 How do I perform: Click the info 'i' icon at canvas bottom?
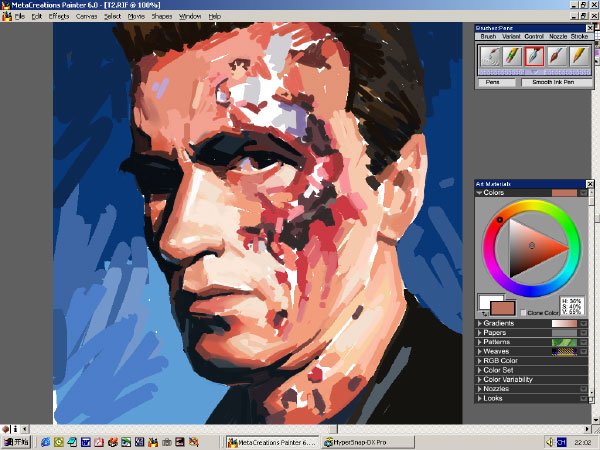(15, 429)
